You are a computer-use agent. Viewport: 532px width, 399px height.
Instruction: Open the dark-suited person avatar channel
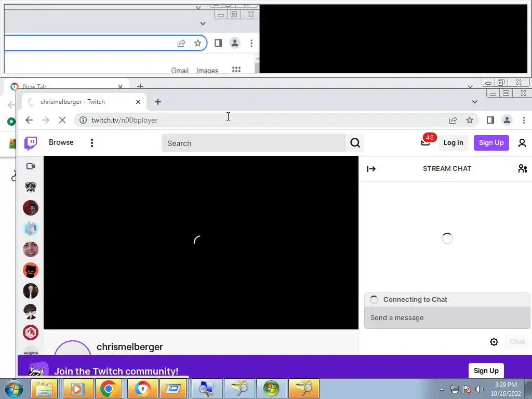click(x=31, y=291)
